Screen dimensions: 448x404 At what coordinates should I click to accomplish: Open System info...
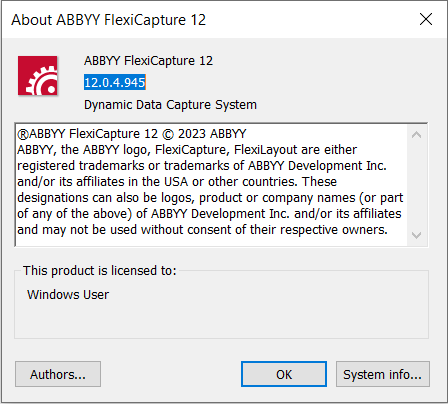[x=383, y=374]
